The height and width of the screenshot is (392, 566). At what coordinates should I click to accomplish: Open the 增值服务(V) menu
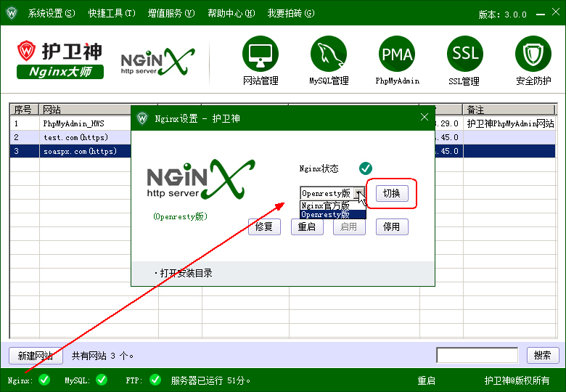(171, 13)
